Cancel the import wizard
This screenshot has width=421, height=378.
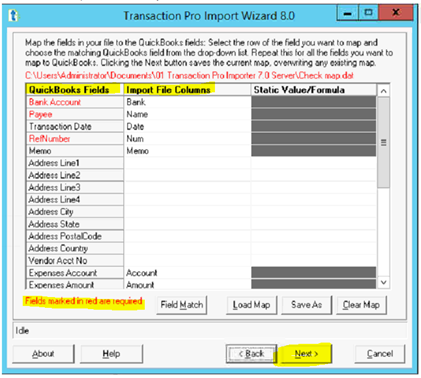tap(380, 354)
